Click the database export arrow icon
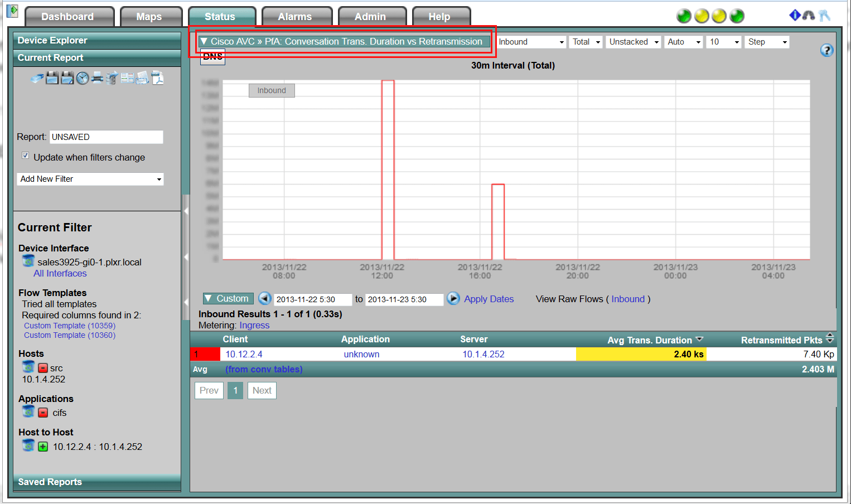Image resolution: width=851 pixels, height=504 pixels. pyautogui.click(x=112, y=78)
